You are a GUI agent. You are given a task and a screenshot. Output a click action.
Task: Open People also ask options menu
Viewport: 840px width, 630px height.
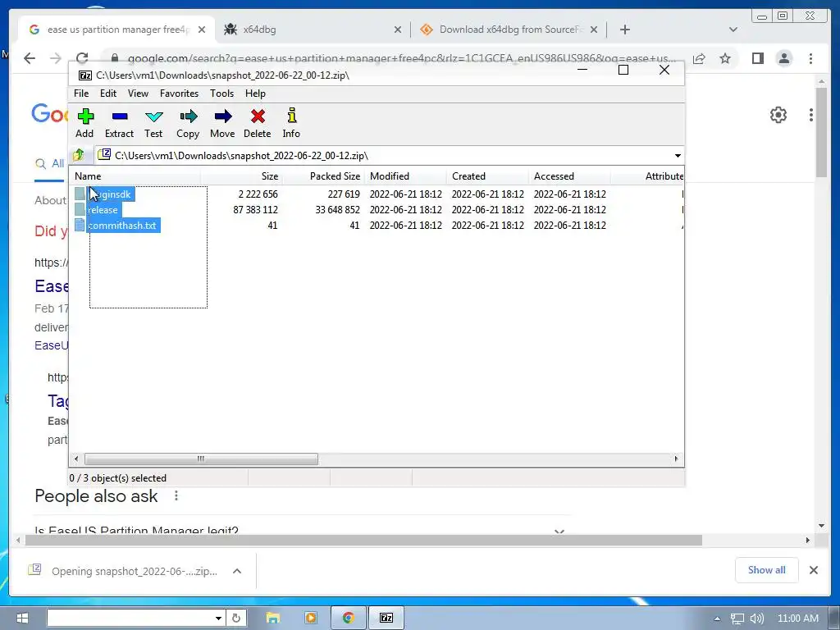[176, 496]
